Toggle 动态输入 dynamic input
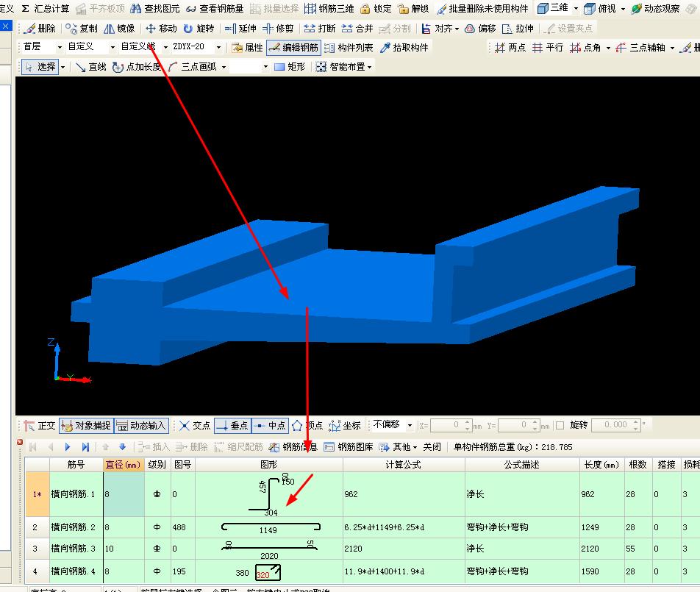The image size is (700, 592). pyautogui.click(x=141, y=426)
